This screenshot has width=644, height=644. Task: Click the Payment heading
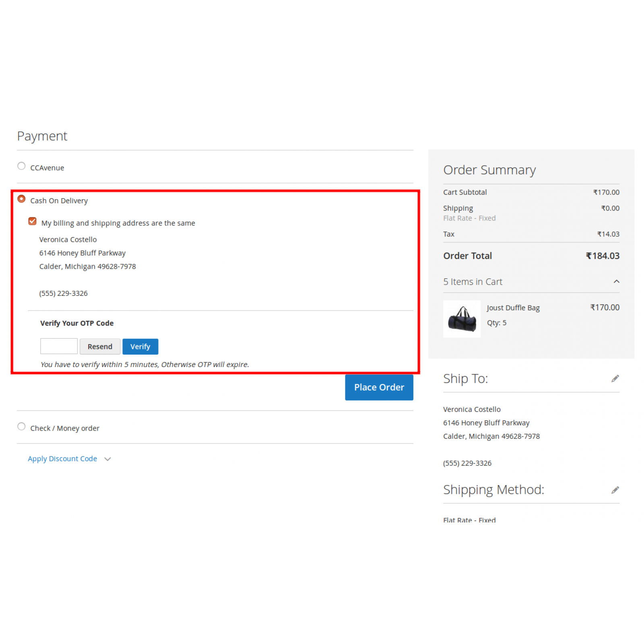(42, 136)
